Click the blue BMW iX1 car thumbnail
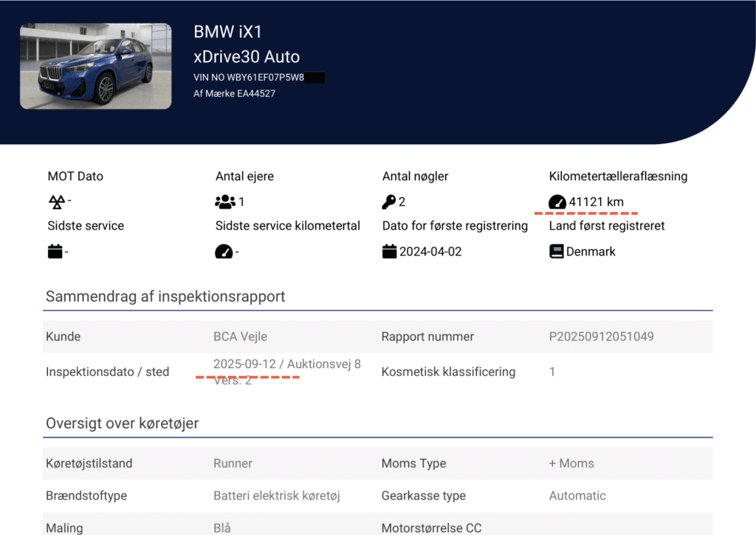The image size is (756, 535). (x=95, y=67)
